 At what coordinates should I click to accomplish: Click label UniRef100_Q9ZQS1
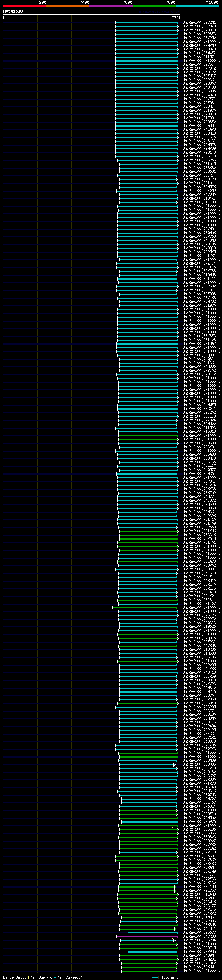click(199, 103)
